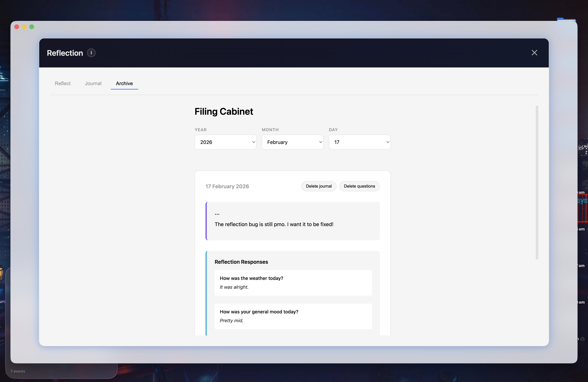Click the 7 events label at the bottom
Viewport: 588px width, 382px height.
[x=18, y=371]
